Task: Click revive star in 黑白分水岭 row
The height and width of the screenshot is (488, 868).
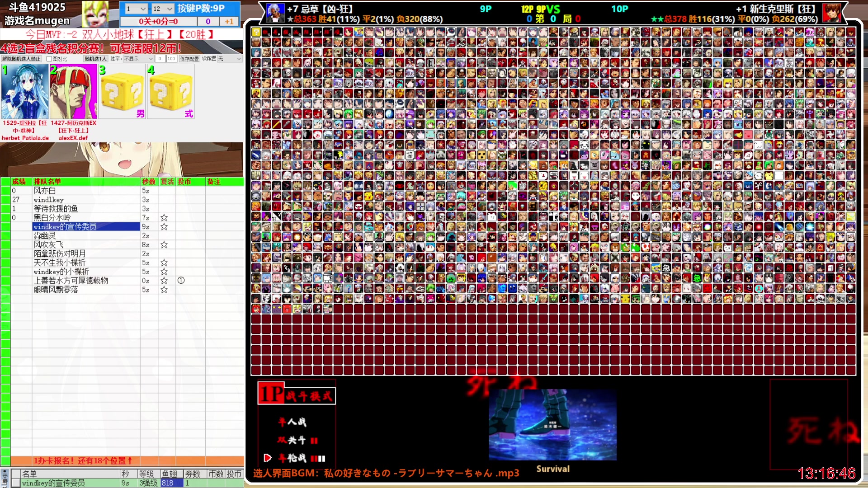Action: pyautogui.click(x=164, y=218)
